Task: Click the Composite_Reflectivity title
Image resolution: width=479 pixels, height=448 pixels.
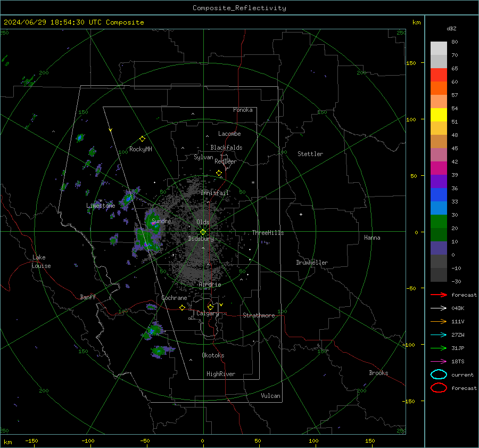Action: click(239, 8)
